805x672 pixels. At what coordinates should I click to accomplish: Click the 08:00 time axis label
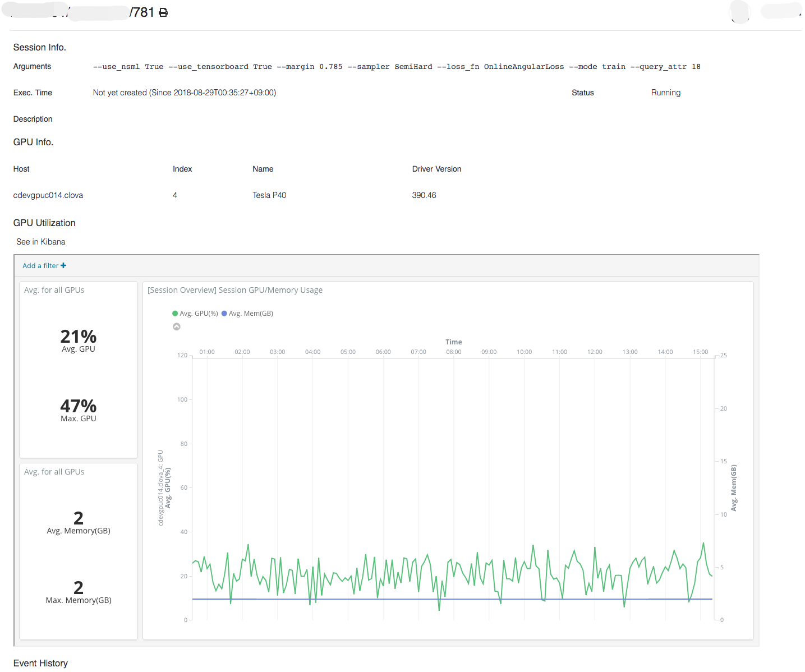click(x=454, y=352)
